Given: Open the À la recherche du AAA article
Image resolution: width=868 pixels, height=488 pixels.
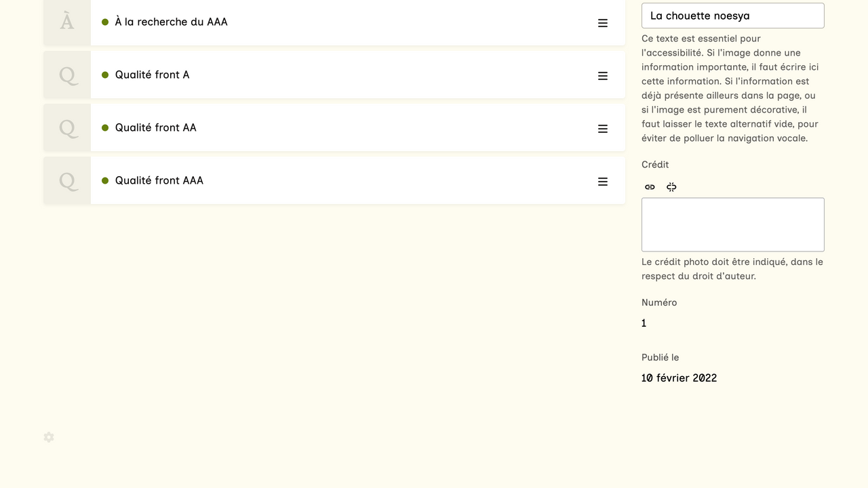Looking at the screenshot, I should [x=171, y=22].
